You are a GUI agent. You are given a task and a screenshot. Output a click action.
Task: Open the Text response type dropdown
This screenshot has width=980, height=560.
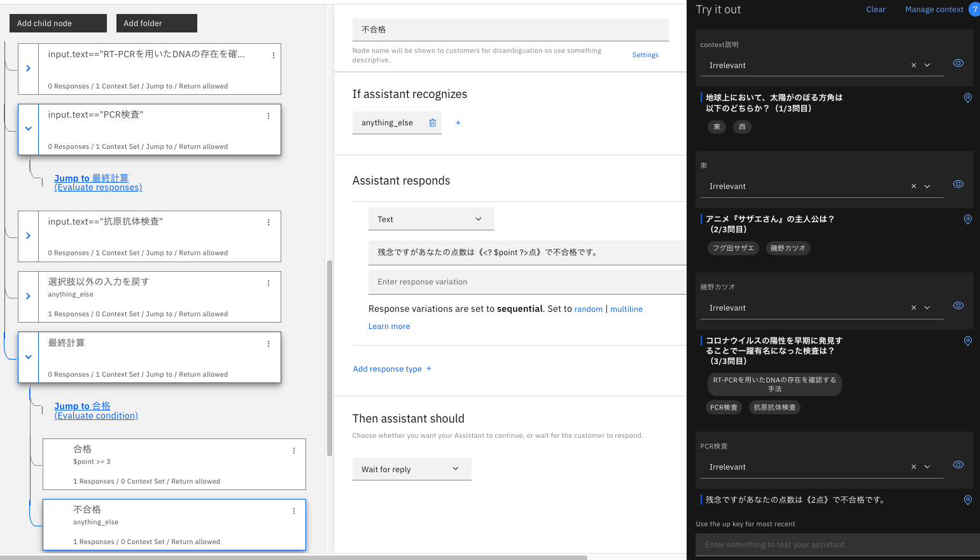(x=431, y=218)
